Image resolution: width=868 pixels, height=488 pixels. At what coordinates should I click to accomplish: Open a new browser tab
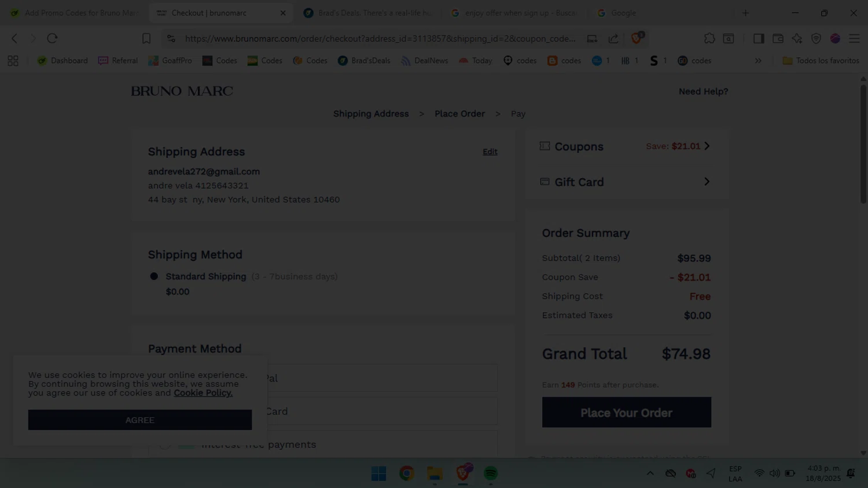point(745,13)
